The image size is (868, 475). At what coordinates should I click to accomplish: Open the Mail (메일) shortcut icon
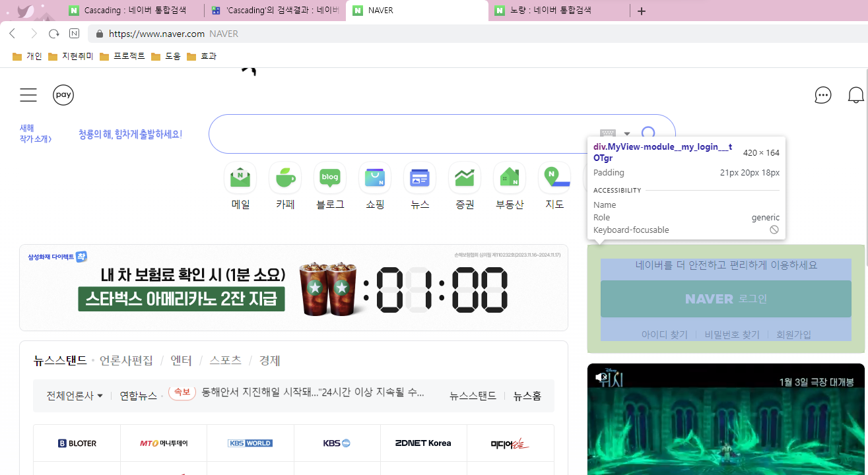coord(240,177)
